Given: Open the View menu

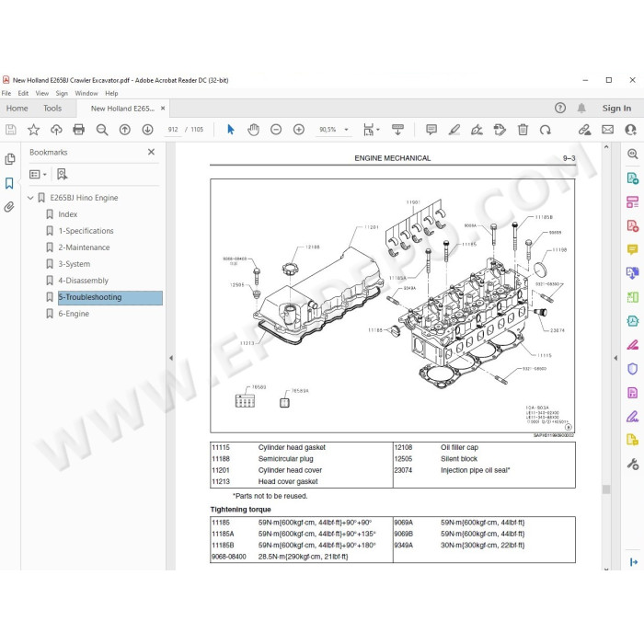Looking at the screenshot, I should tap(42, 93).
